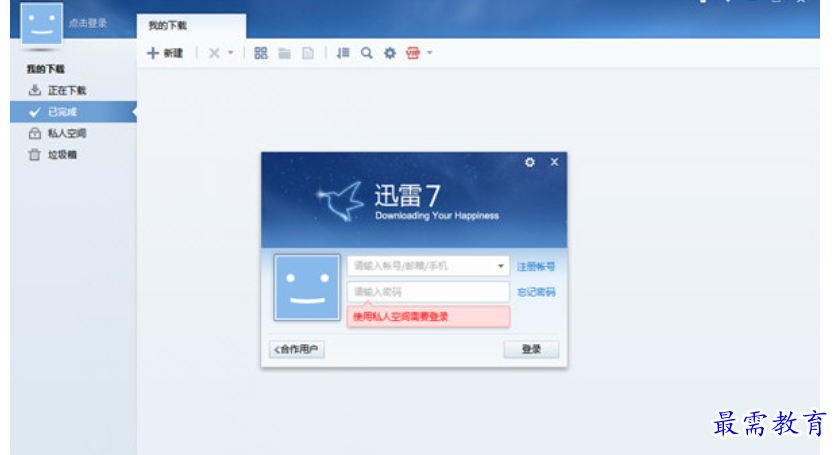Click the sort order toolbar icon
Viewport: 835px width, 455px height.
coord(343,53)
